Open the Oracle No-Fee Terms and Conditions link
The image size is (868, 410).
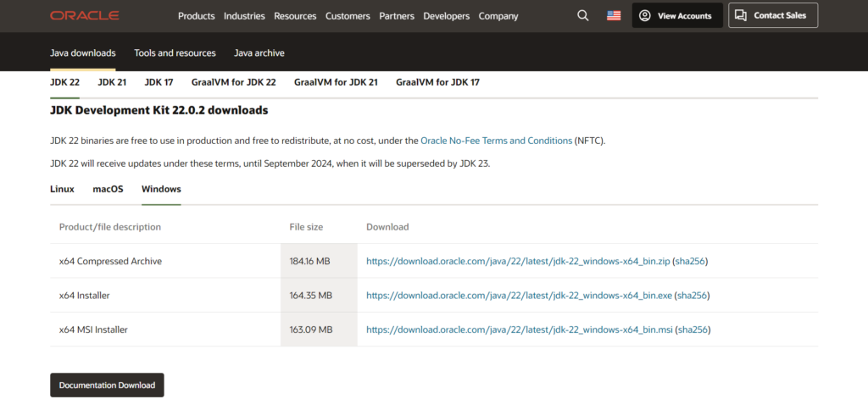click(x=496, y=141)
